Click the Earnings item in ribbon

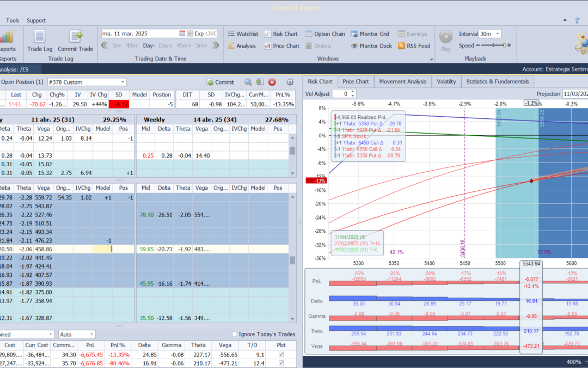[x=413, y=34]
